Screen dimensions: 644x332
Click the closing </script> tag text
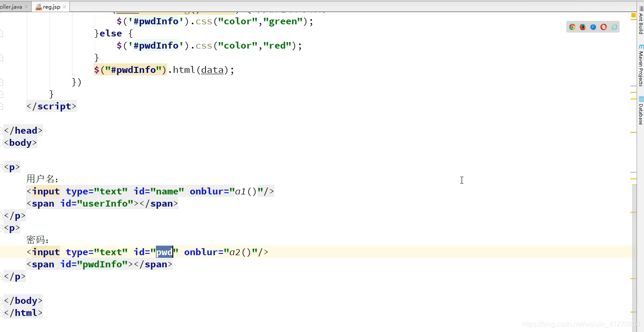52,106
